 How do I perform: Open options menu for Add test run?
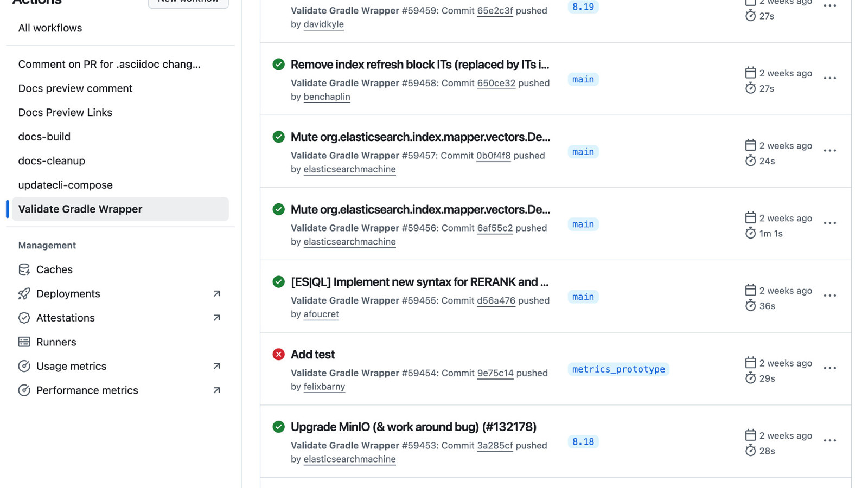(x=829, y=368)
